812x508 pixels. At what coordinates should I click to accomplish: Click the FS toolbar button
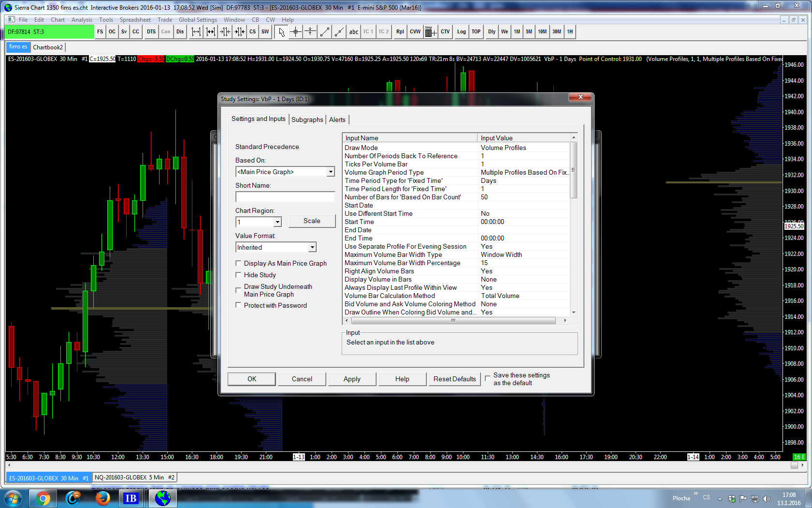click(100, 32)
